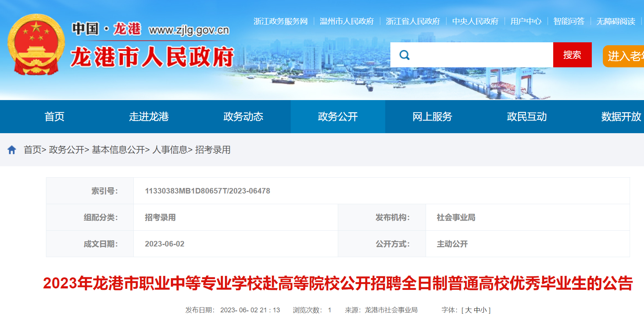
Task: Click the 组配分类 label cell
Action: (x=90, y=217)
